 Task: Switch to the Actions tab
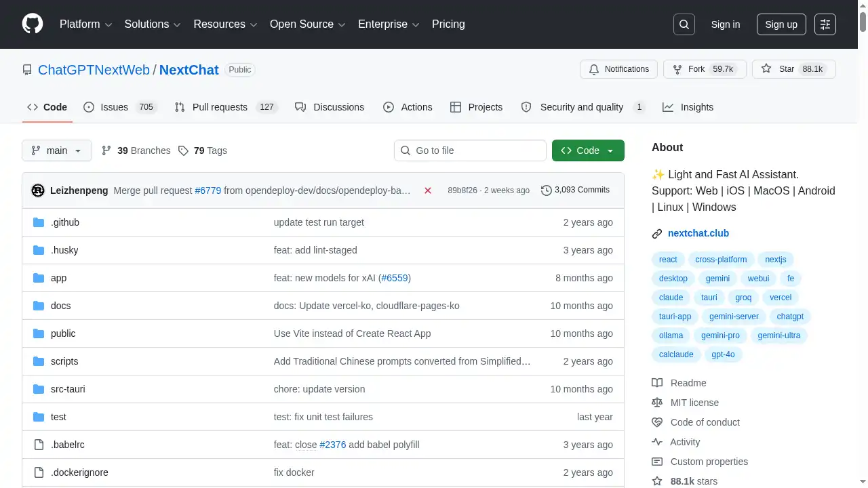pos(408,107)
